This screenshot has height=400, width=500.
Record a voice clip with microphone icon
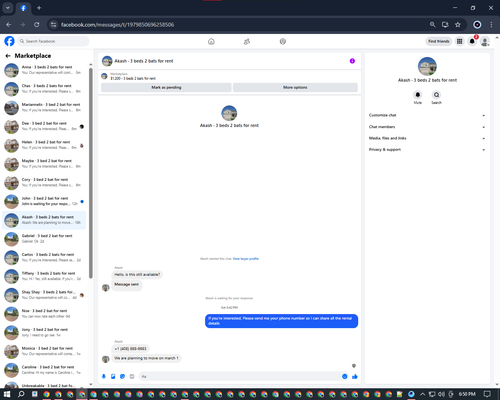[104, 376]
